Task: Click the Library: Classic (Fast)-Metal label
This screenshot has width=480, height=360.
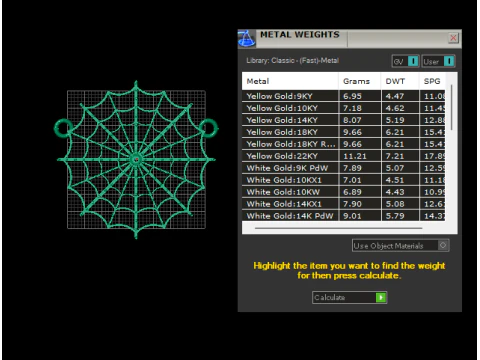Action: click(x=292, y=60)
